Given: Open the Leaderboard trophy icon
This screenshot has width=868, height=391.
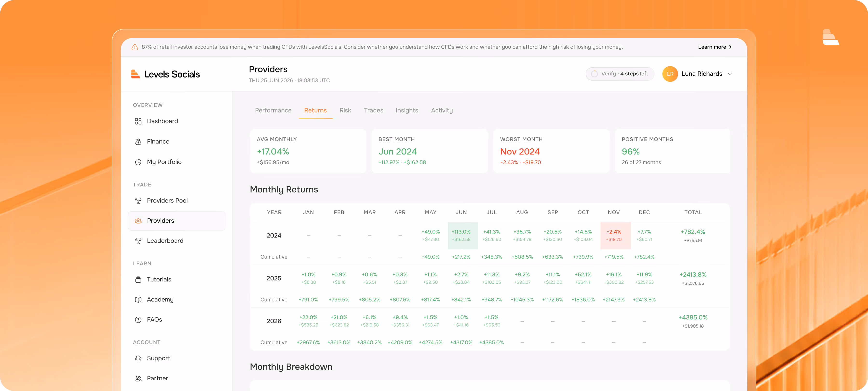Looking at the screenshot, I should click(x=138, y=241).
